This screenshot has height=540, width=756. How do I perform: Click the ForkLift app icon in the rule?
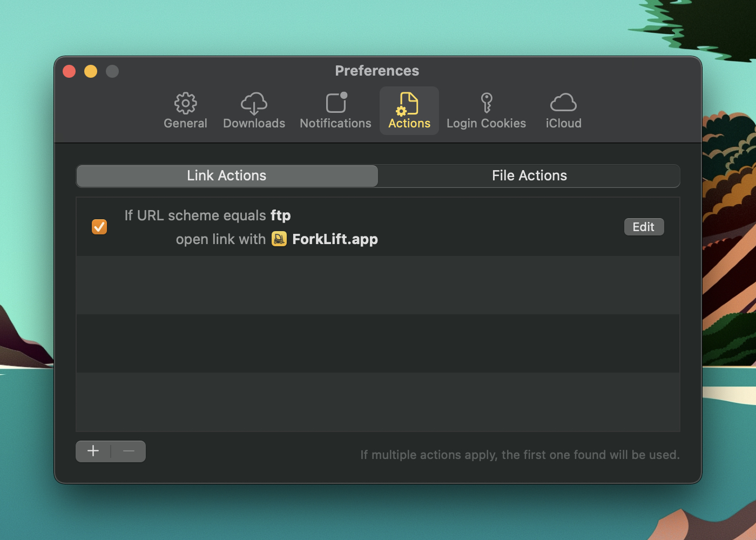click(279, 239)
